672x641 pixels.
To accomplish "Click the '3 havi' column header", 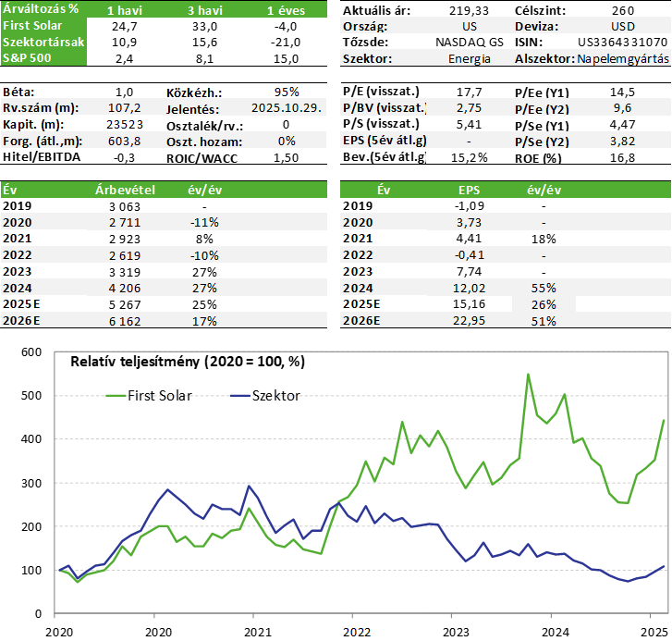I will (x=205, y=10).
